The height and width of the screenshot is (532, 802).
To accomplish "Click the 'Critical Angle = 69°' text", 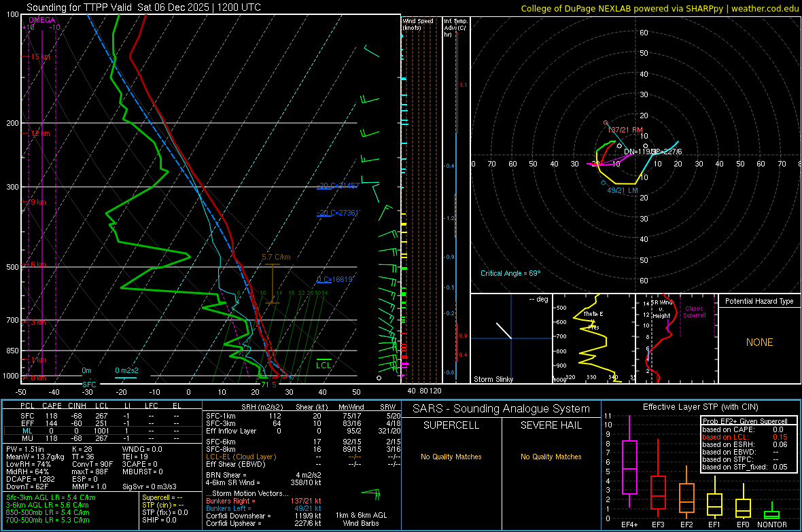I will click(x=510, y=273).
